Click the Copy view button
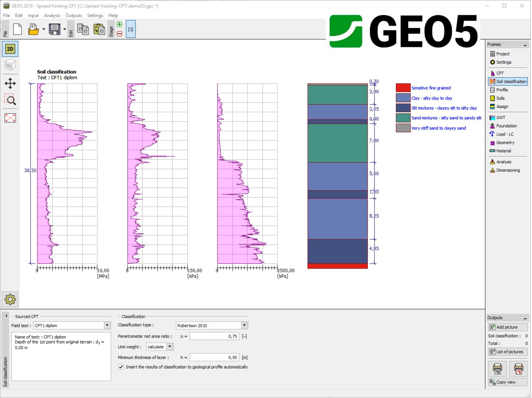Image resolution: width=532 pixels, height=398 pixels. point(508,382)
